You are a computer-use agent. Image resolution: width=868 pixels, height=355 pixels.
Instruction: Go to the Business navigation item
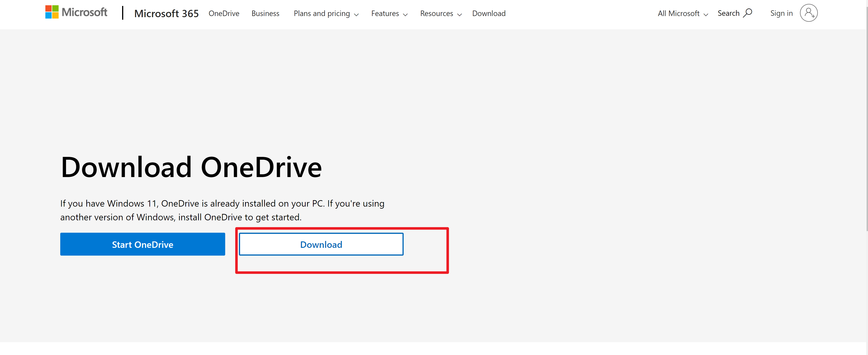click(265, 14)
